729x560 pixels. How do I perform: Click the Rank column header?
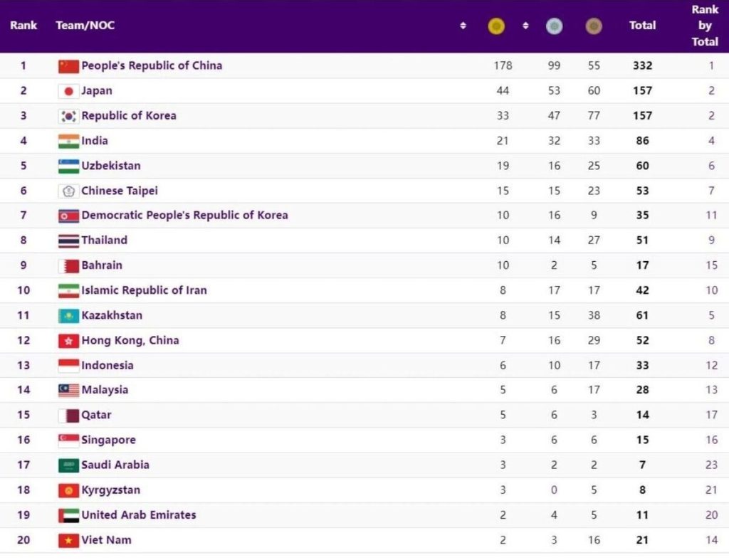(23, 26)
